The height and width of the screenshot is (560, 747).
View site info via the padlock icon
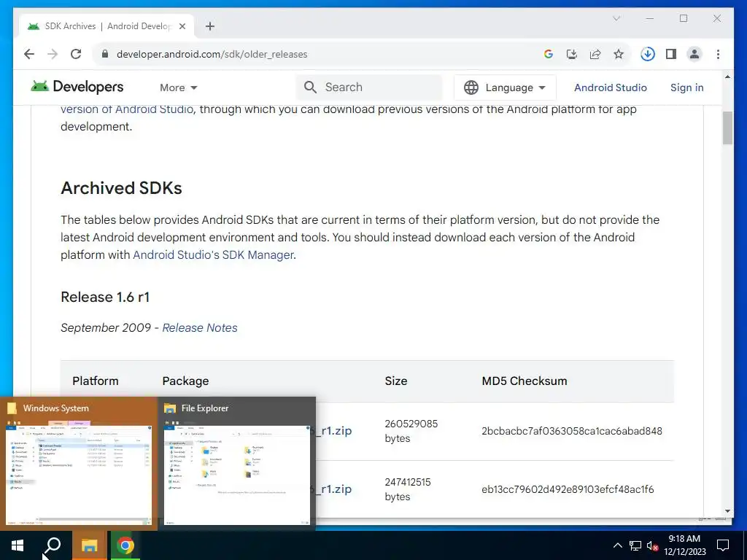point(105,54)
